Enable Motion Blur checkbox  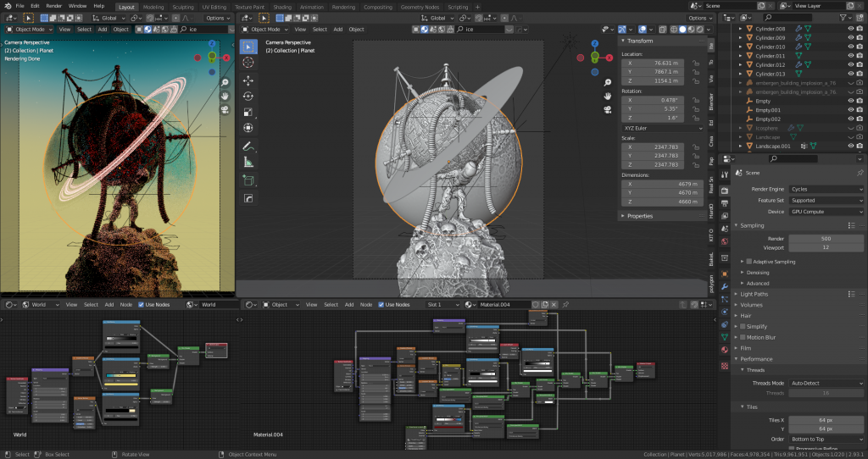[x=743, y=337]
